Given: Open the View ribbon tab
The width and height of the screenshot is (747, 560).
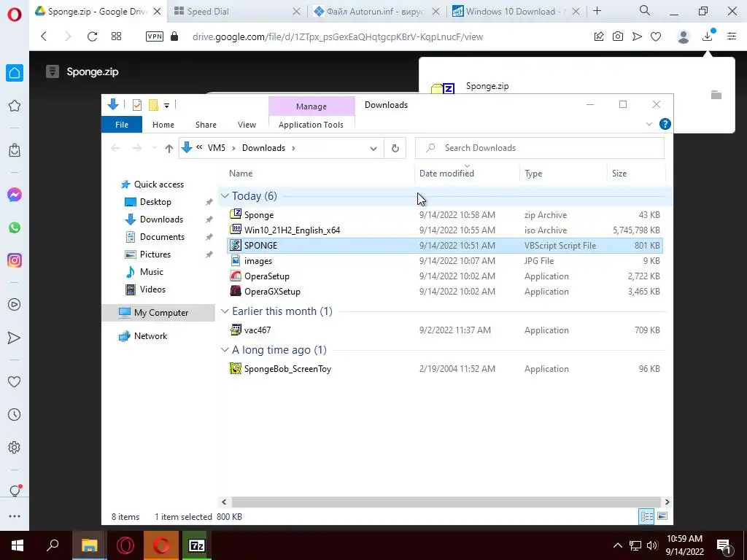Looking at the screenshot, I should coord(247,124).
